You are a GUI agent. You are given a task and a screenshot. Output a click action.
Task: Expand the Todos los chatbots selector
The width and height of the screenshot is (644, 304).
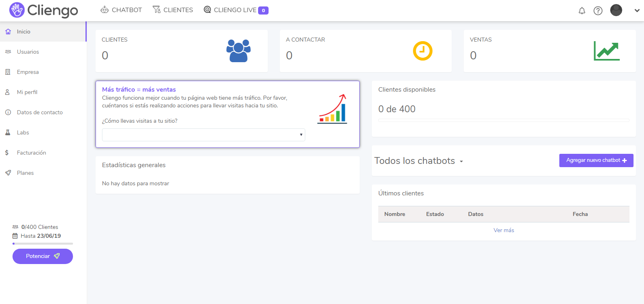coord(419,161)
